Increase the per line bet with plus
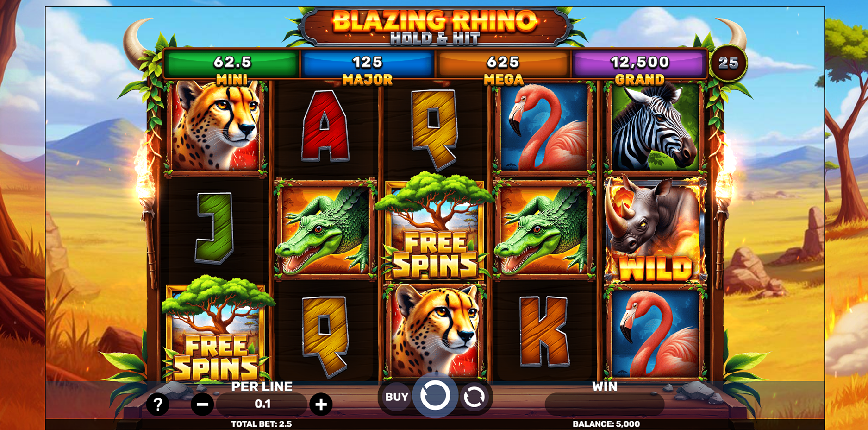Screen dimensions: 868x430 coord(321,405)
